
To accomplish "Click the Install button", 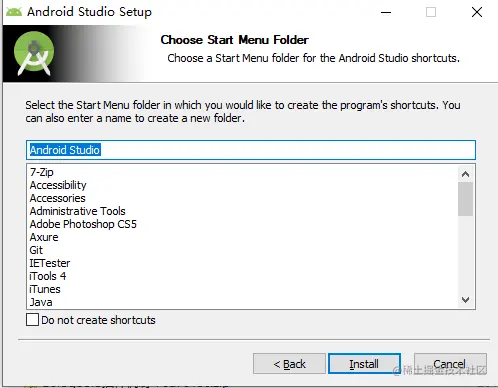I will point(364,364).
